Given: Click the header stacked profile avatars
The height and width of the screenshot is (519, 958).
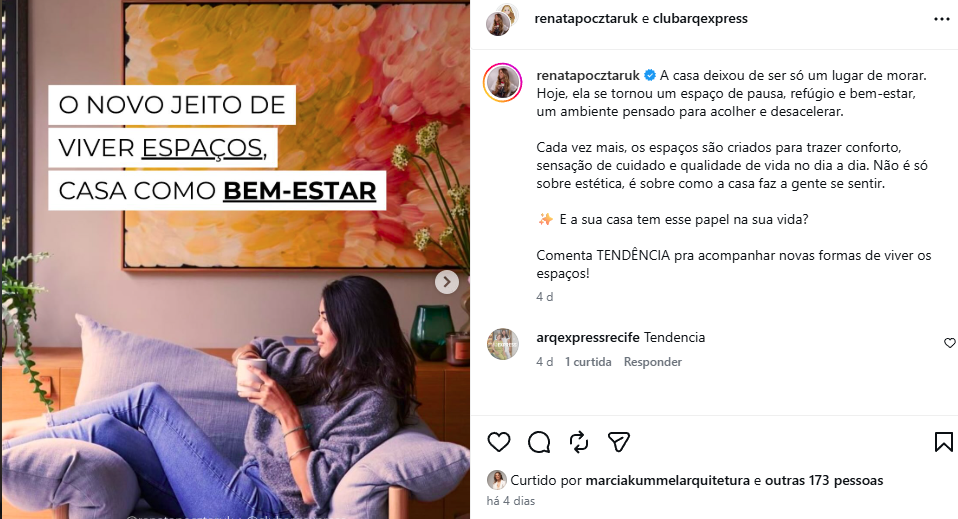Looking at the screenshot, I should tap(502, 20).
